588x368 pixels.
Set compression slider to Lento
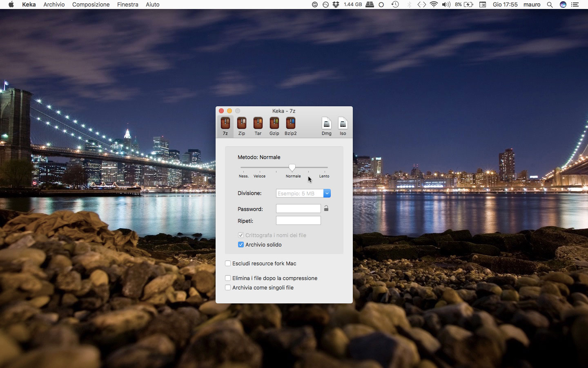(325, 168)
